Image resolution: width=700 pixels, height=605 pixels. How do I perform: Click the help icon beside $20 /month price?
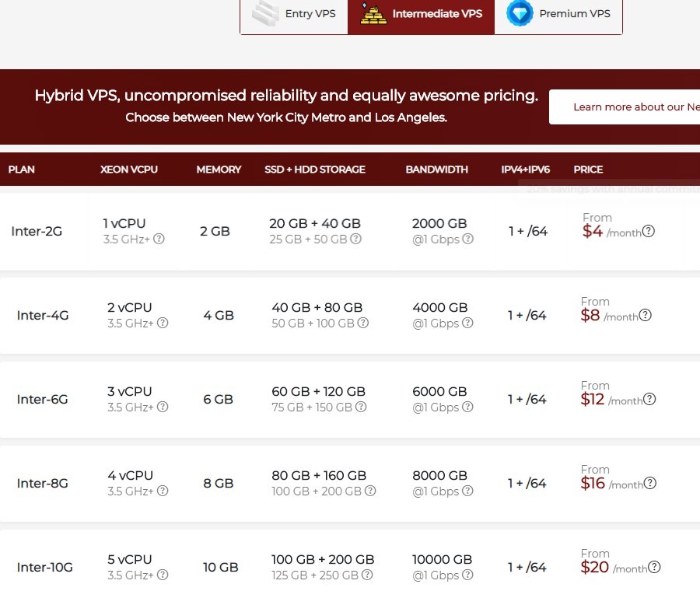click(654, 567)
